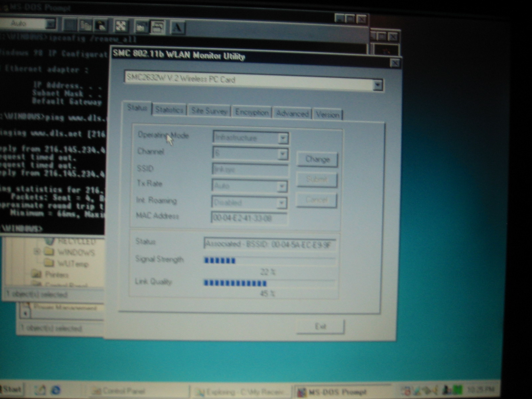Toggle full screen in MS-DOS Prompt toolbar
This screenshot has width=532, height=399.
[120, 26]
